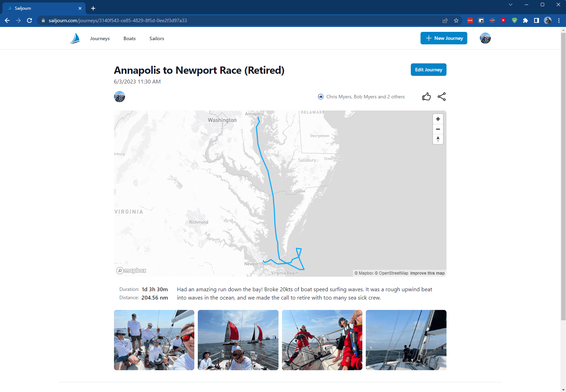This screenshot has width=566, height=392.
Task: Click the browser forward arrow
Action: pyautogui.click(x=18, y=20)
